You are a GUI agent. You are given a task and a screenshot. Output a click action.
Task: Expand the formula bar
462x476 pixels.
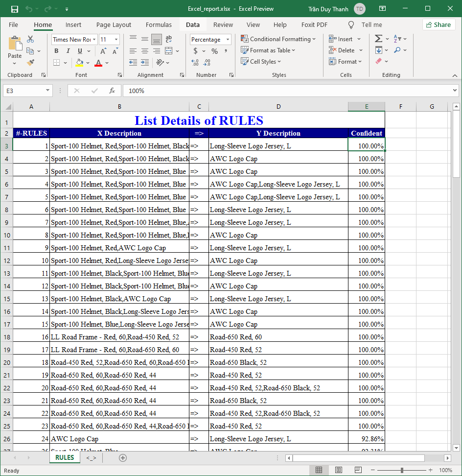pyautogui.click(x=455, y=90)
